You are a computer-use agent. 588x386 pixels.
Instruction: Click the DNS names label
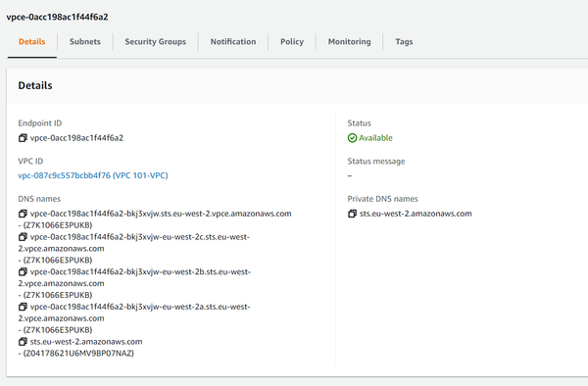click(39, 199)
